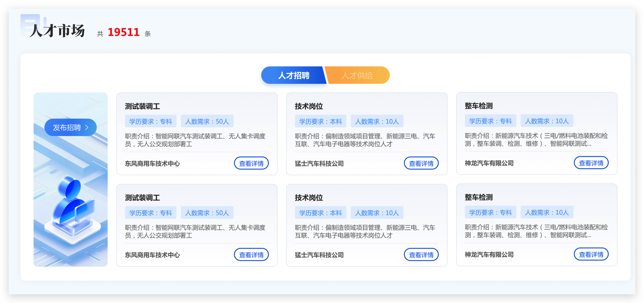Image resolution: width=644 pixels, height=303 pixels.
Task: Select the 整车检测 title in top row
Action: coord(479,106)
